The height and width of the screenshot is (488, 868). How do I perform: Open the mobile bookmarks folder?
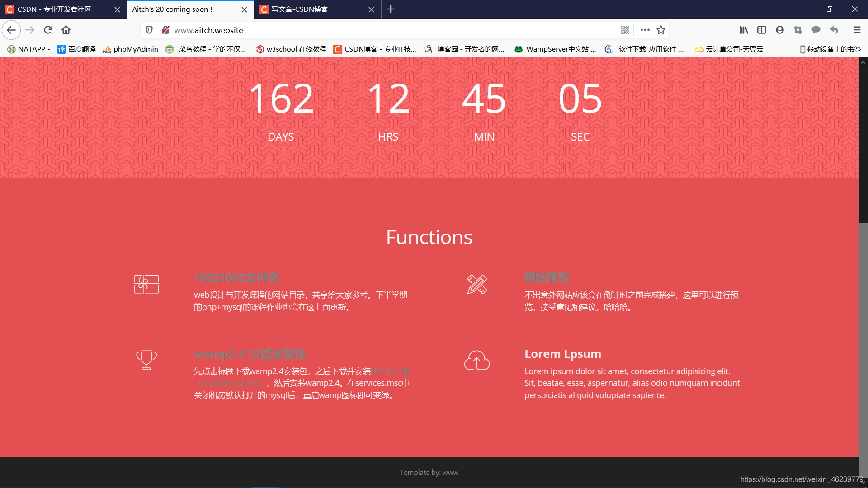(830, 49)
